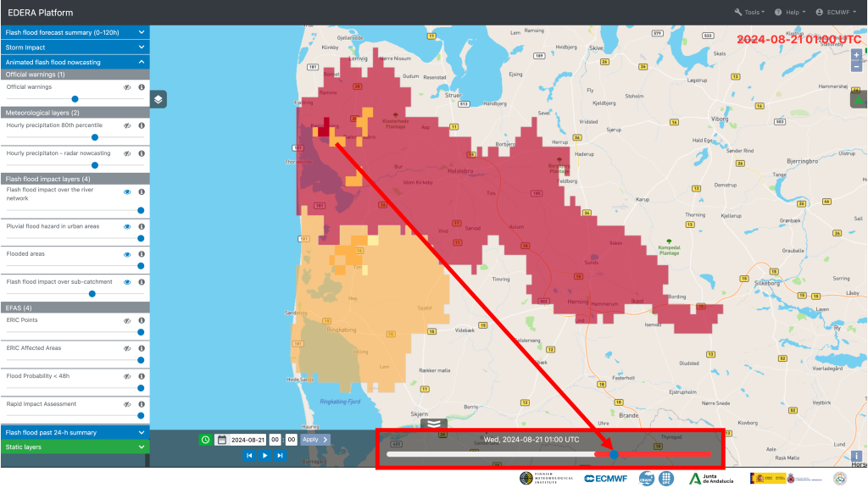868x488 pixels.
Task: Show the Official warnings layer
Action: pos(126,87)
